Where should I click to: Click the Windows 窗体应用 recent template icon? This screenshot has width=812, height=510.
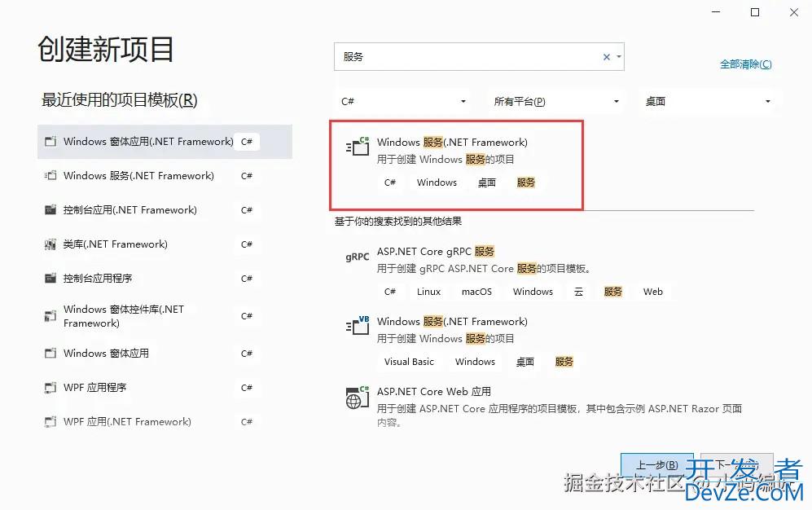click(50, 353)
